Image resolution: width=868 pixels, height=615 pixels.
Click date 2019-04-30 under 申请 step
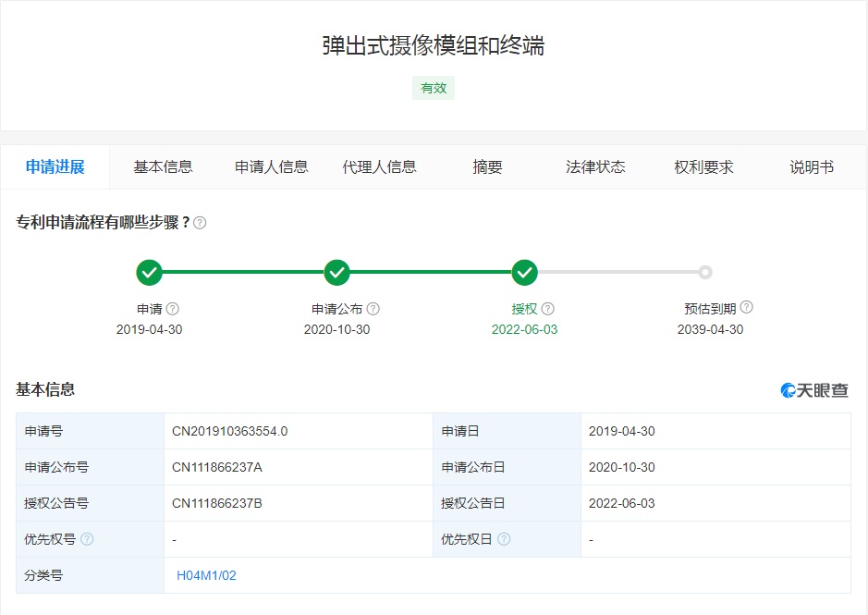point(149,329)
